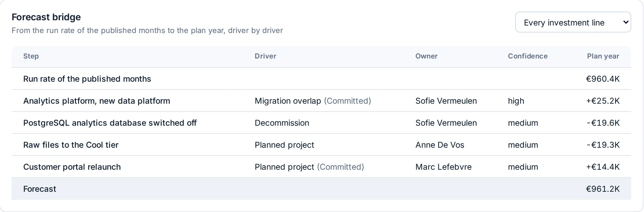Click the €961.2K forecast total
The height and width of the screenshot is (212, 644).
[x=603, y=189]
